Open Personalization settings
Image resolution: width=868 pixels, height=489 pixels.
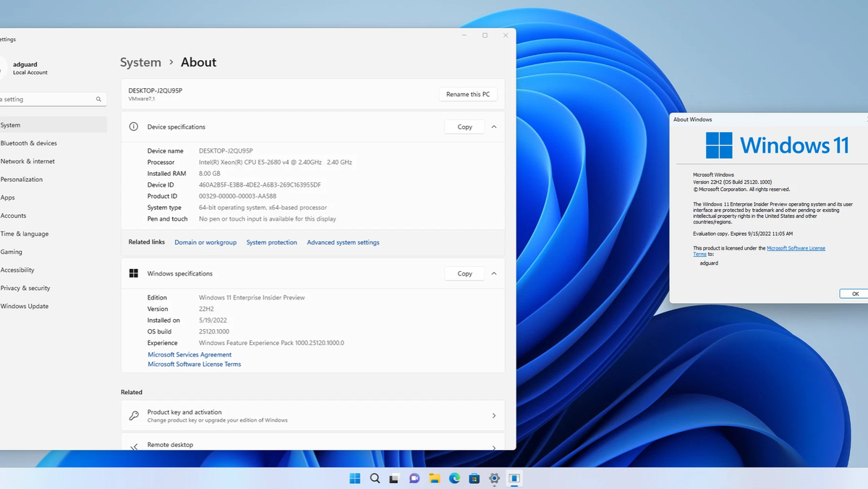pyautogui.click(x=52, y=179)
